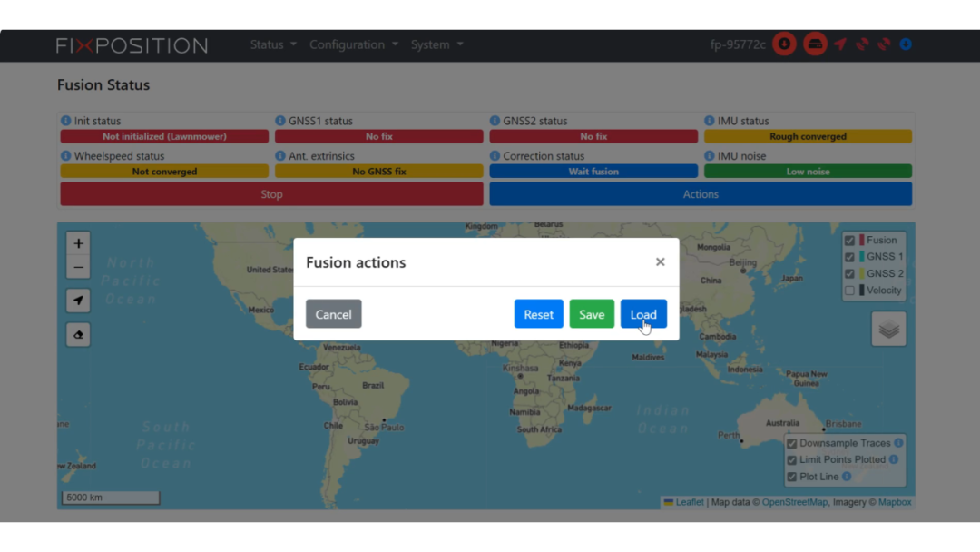The height and width of the screenshot is (552, 980).
Task: Toggle Limit Points Plotted checkbox
Action: click(x=792, y=460)
